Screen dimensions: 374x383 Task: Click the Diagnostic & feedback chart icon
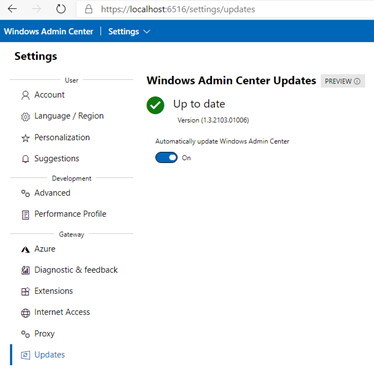coord(25,270)
